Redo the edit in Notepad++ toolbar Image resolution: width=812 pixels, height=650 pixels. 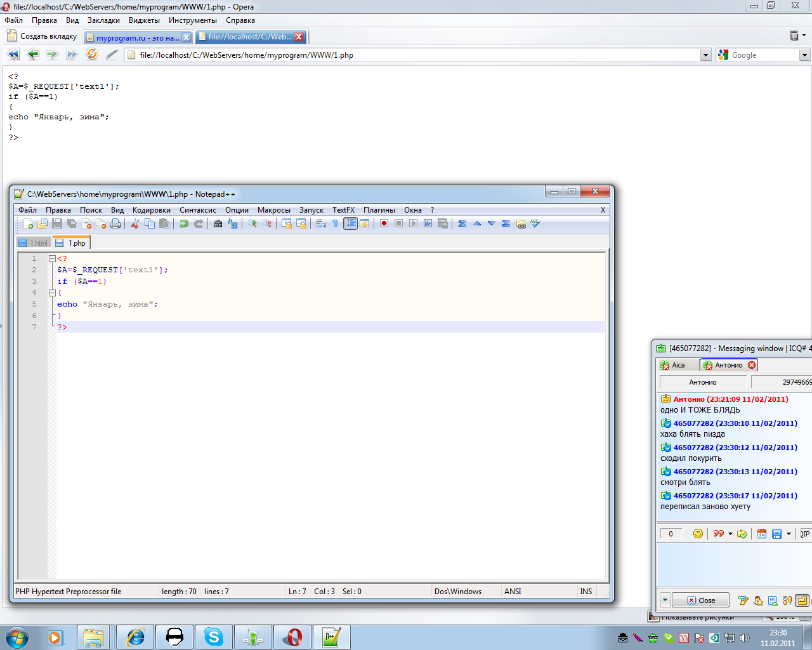click(x=199, y=223)
